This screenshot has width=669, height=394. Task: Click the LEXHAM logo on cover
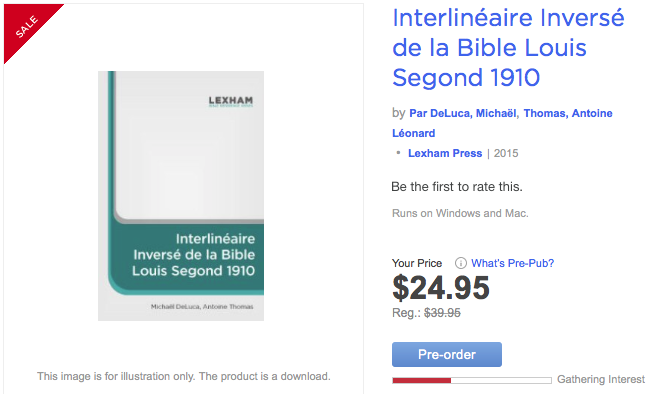[231, 101]
